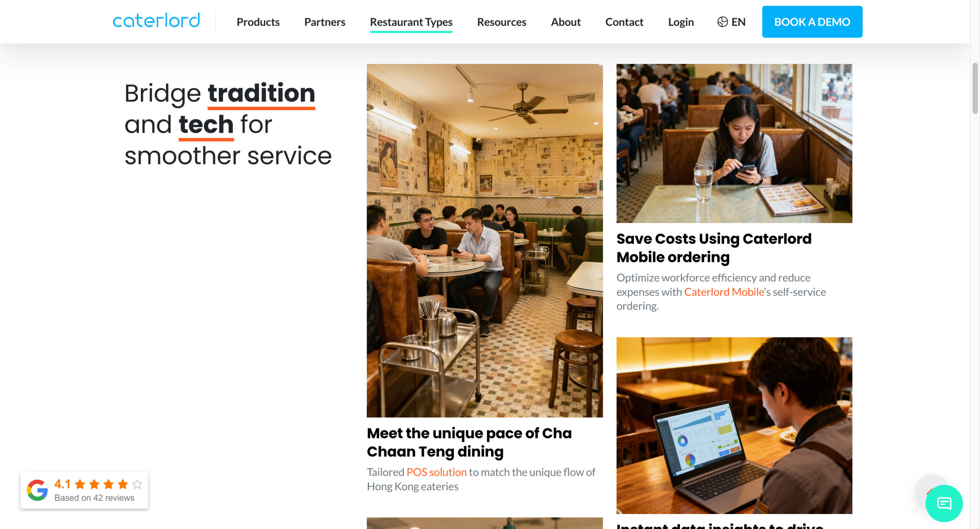The height and width of the screenshot is (529, 980).
Task: Click the woman using phone photo
Action: (x=734, y=143)
